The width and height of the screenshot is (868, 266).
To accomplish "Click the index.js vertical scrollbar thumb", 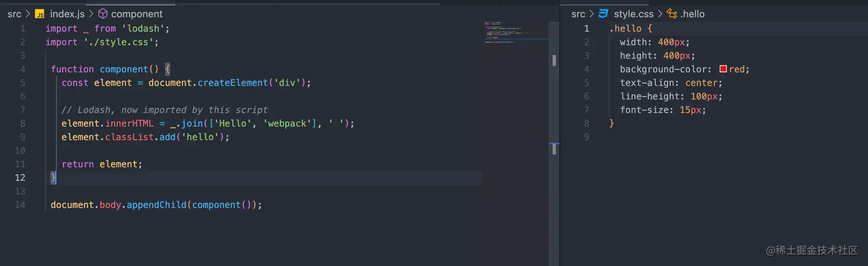I will coord(555,60).
